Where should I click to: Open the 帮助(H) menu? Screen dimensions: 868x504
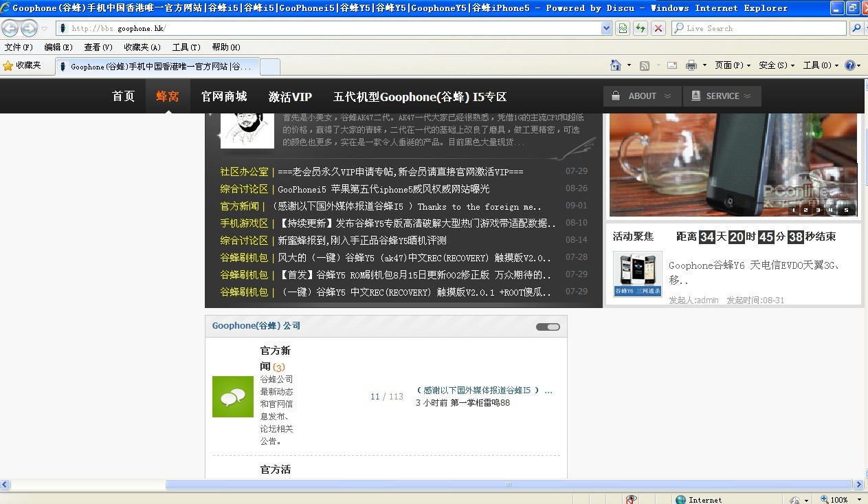pyautogui.click(x=226, y=47)
